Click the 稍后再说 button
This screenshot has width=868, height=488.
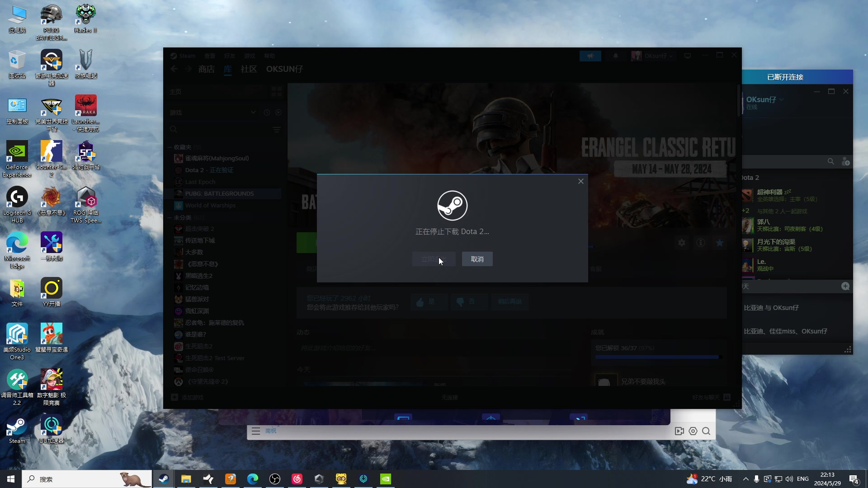tap(509, 302)
